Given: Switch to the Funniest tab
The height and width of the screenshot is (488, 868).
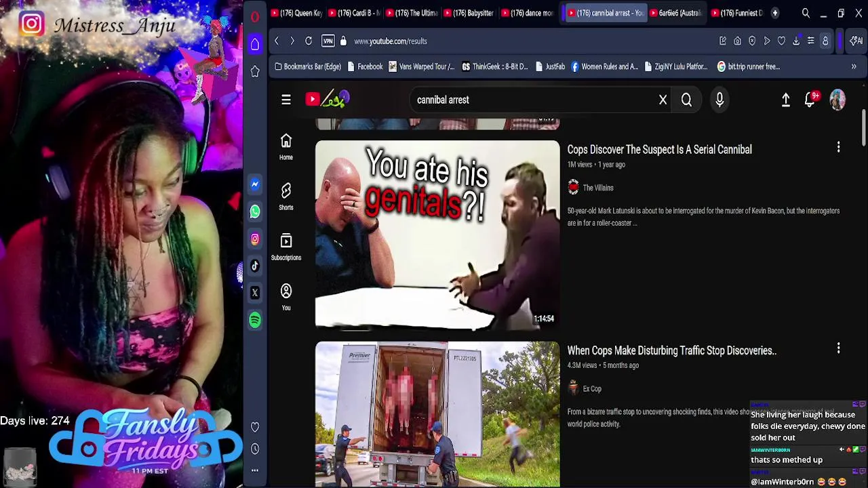Looking at the screenshot, I should (x=736, y=13).
